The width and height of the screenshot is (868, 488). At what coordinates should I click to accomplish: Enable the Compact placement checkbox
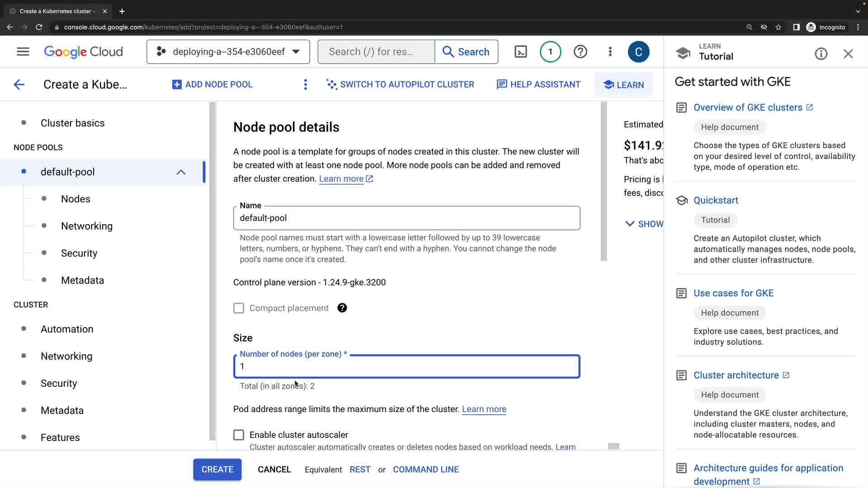click(x=239, y=308)
